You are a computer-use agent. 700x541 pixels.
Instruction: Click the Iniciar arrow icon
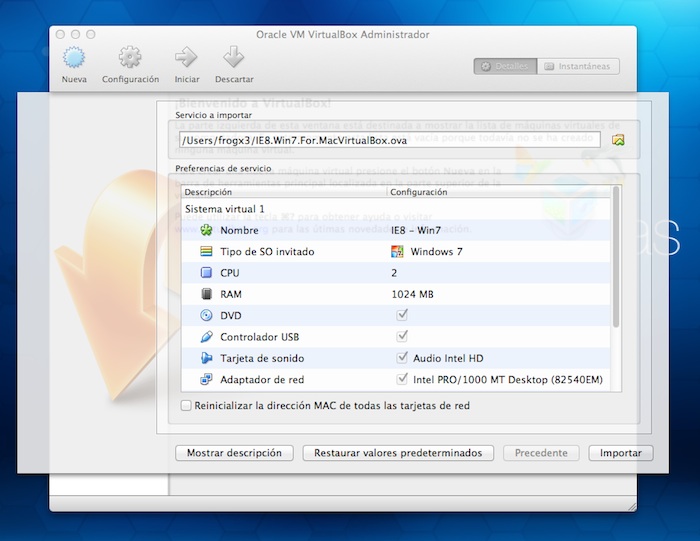click(186, 58)
